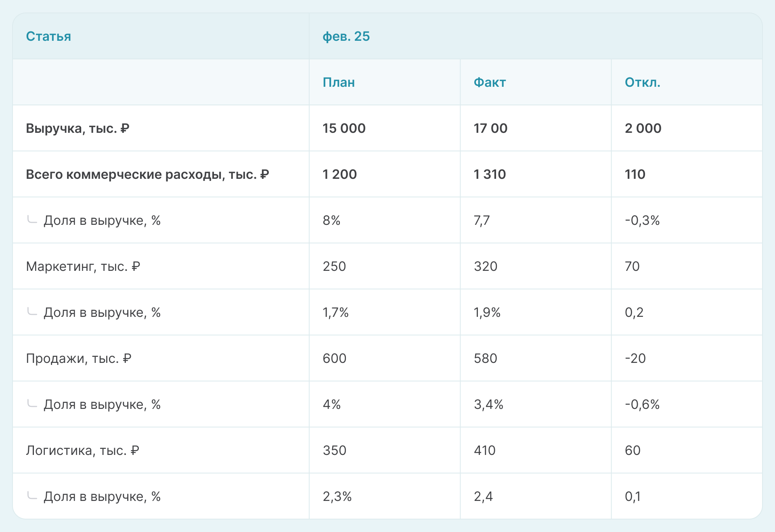
Task: Select the Откл. column header
Action: point(642,82)
